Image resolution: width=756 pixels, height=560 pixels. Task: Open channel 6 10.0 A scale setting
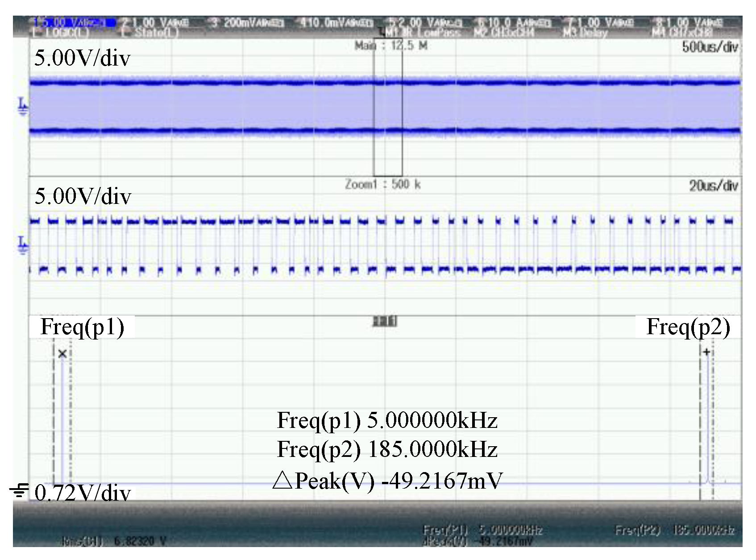tap(514, 22)
